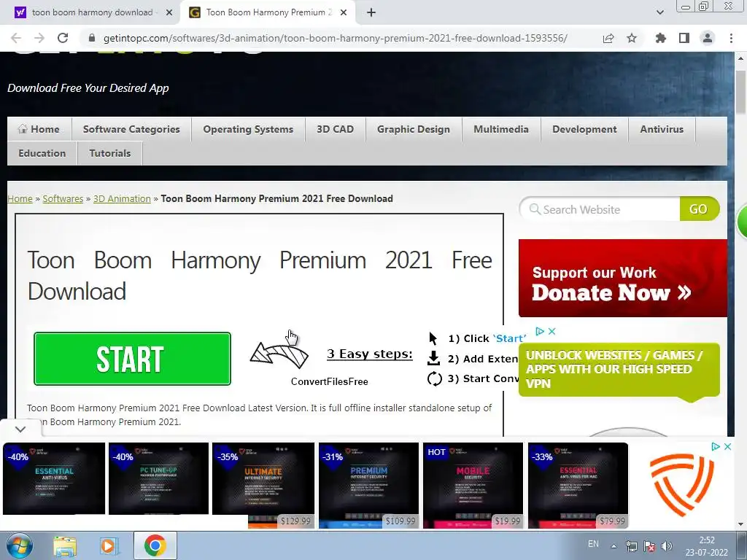Open the Essential for Mac -33% ad thumbnail
The image size is (747, 560).
click(578, 485)
